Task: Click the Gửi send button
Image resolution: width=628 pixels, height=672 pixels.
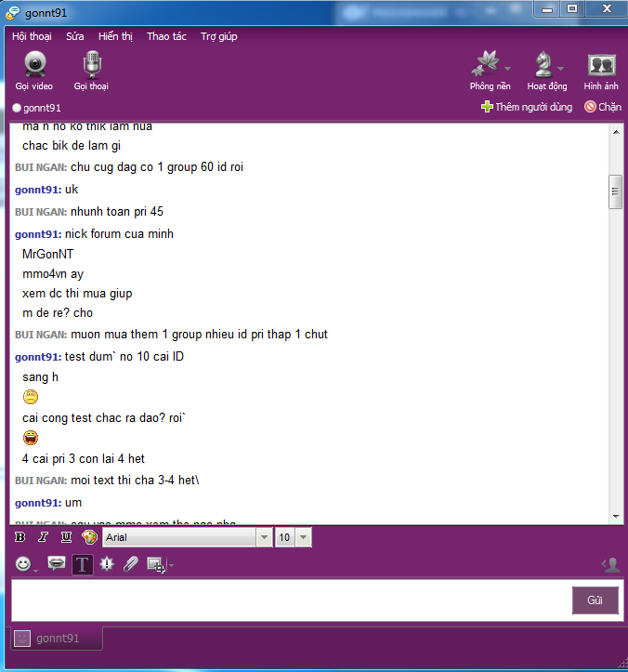Action: [595, 600]
